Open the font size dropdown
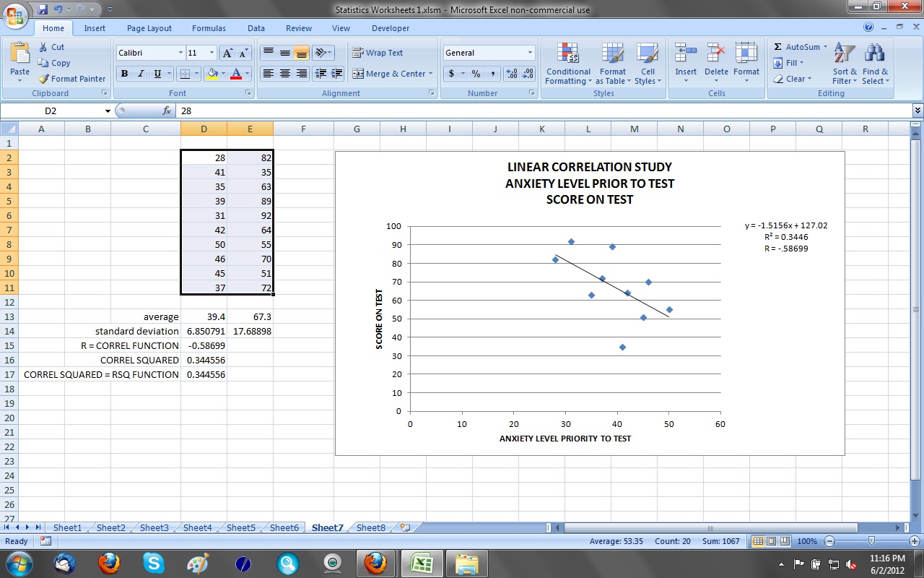Screen dimensions: 924x578 tap(212, 53)
